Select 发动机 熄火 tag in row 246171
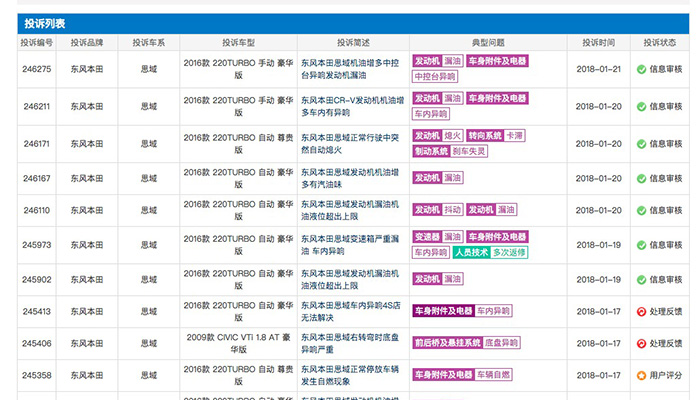The width and height of the screenshot is (700, 400). tap(438, 136)
